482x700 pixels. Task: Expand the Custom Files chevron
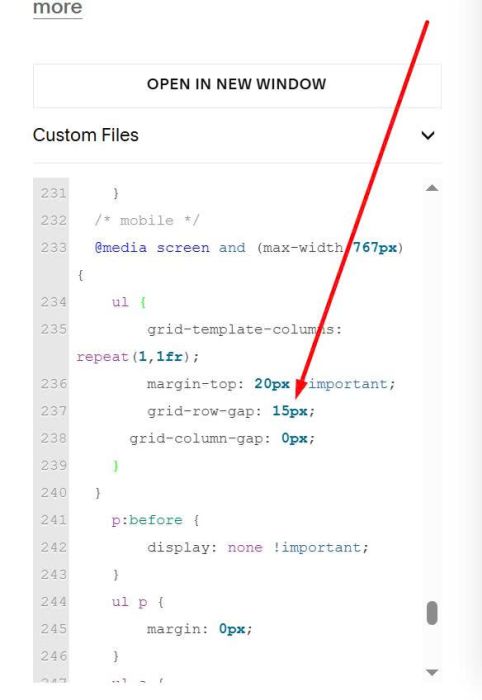[x=428, y=135]
